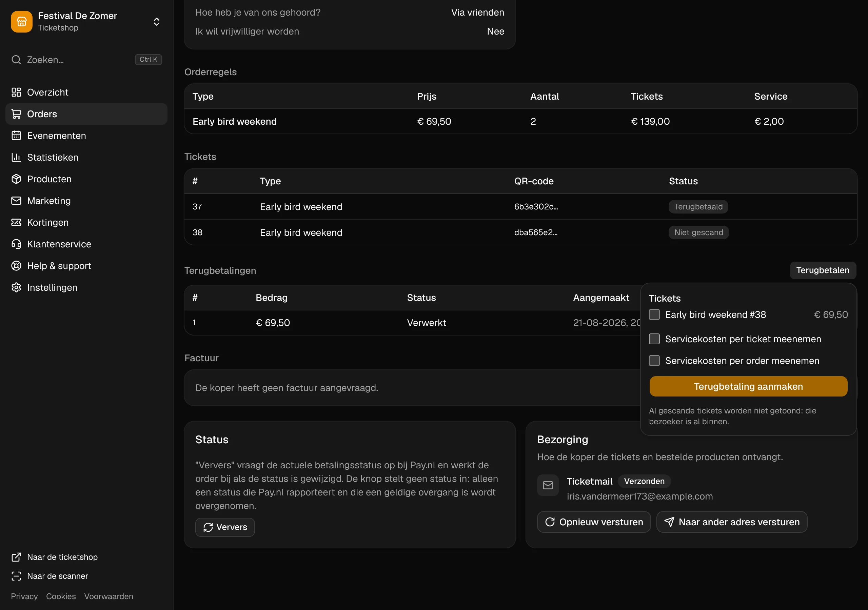Click the Overzicht dashboard icon

pyautogui.click(x=16, y=92)
